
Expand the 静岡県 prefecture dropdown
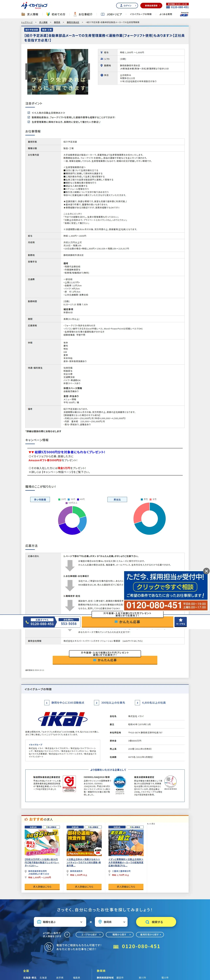[111, 922]
